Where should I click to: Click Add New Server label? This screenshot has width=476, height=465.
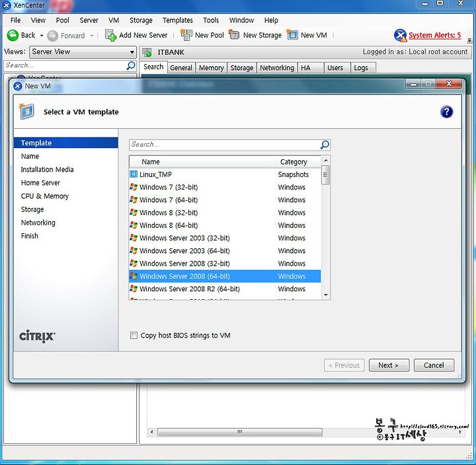pyautogui.click(x=143, y=35)
